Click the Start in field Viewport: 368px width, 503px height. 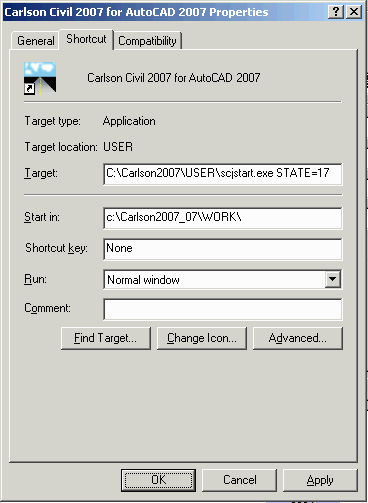click(223, 218)
